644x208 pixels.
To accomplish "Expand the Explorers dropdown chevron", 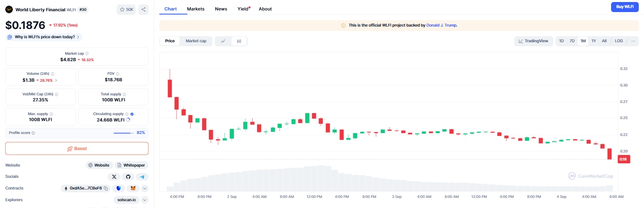I will coord(145,200).
